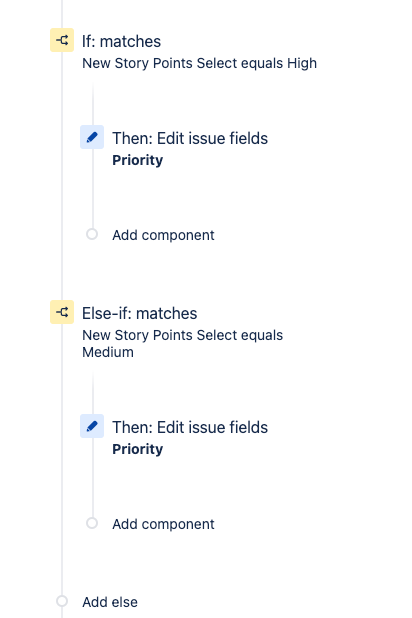Open the Else-if: matches condition
The image size is (412, 618).
[140, 314]
